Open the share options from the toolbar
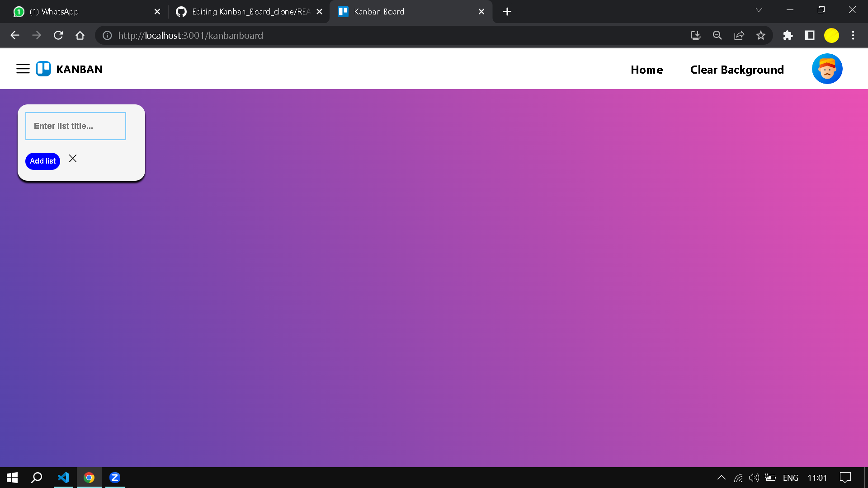This screenshot has width=868, height=488. (739, 35)
